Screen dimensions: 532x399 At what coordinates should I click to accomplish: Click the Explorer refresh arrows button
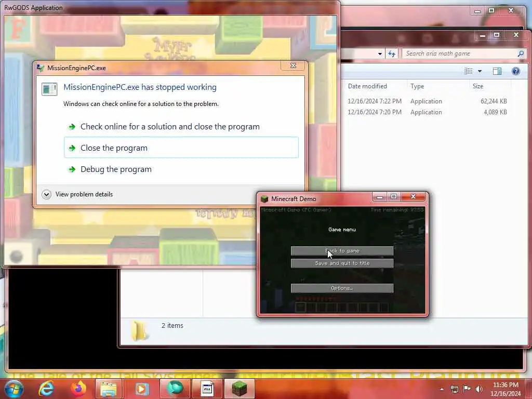[x=392, y=54]
